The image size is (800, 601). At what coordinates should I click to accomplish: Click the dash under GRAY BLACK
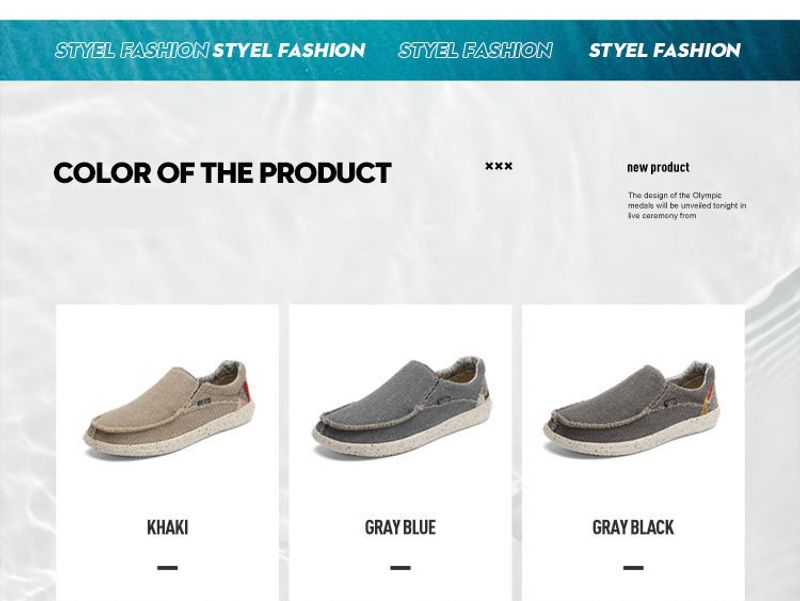click(x=633, y=567)
